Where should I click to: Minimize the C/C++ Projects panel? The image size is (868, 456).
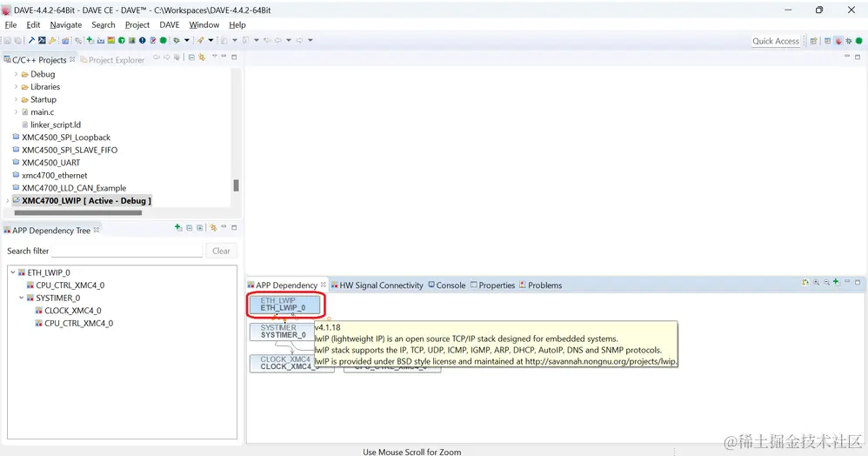(224, 56)
